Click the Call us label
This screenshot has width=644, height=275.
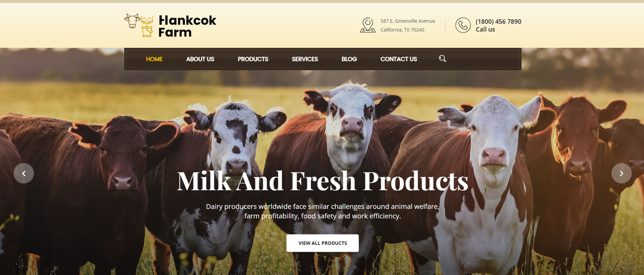point(485,29)
